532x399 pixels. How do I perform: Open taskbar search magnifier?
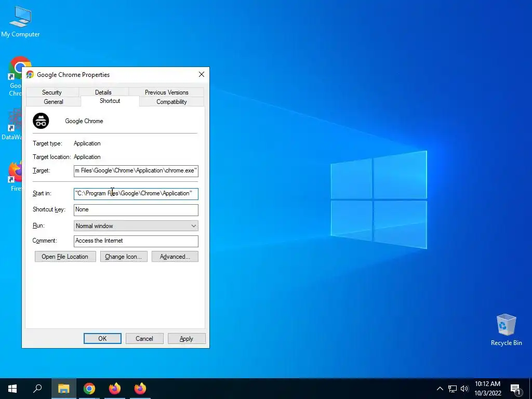coord(37,389)
